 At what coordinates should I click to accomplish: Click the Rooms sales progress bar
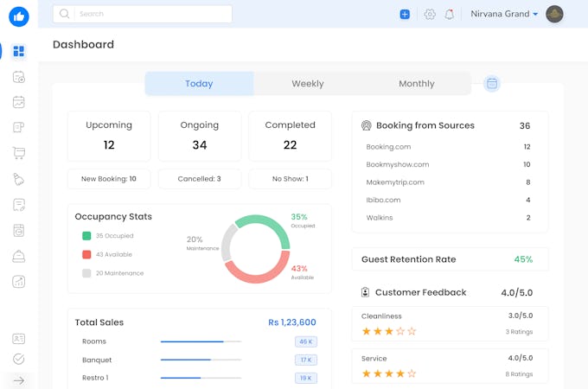point(201,341)
